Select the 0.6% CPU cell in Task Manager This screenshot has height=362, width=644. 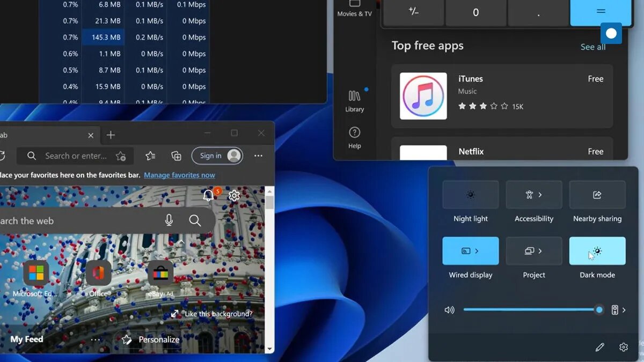coord(60,54)
